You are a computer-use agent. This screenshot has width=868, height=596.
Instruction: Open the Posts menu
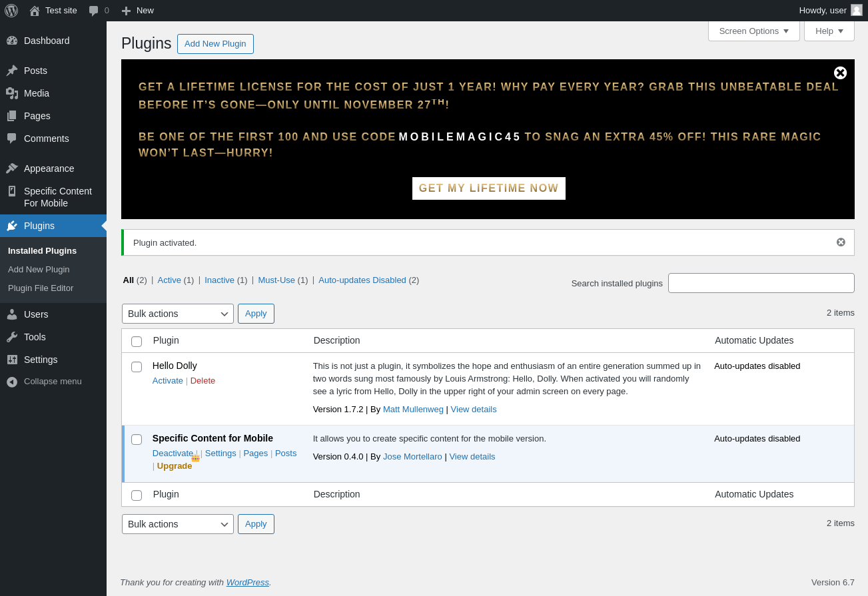click(x=53, y=71)
